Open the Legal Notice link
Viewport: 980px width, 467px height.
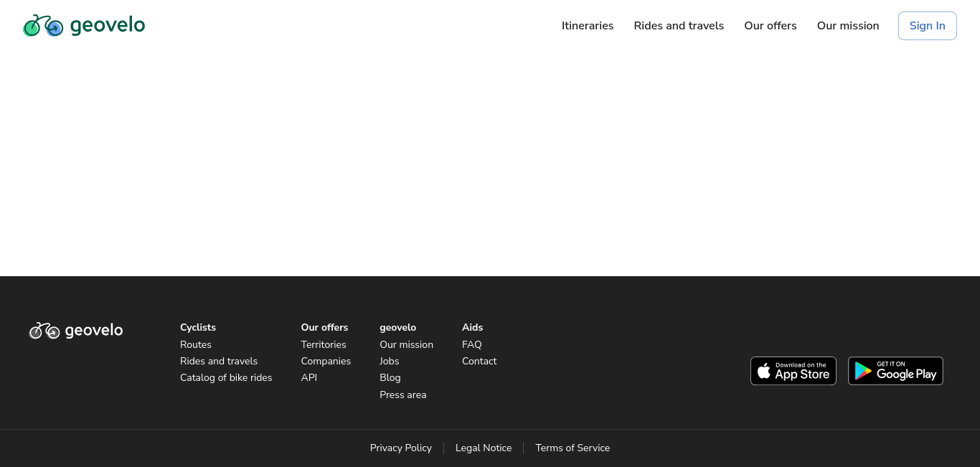coord(484,448)
